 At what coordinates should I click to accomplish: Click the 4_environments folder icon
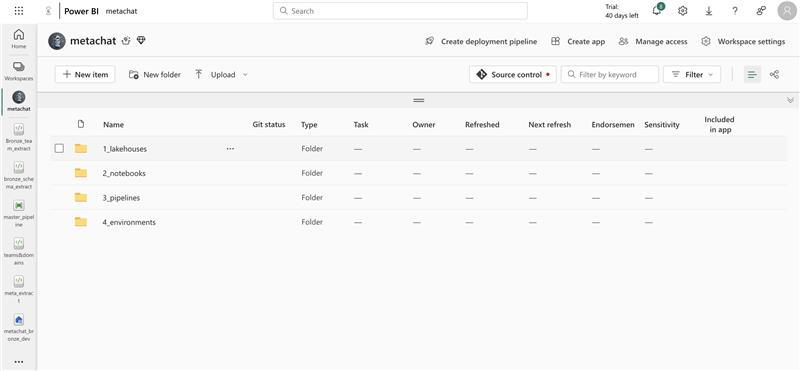point(81,222)
